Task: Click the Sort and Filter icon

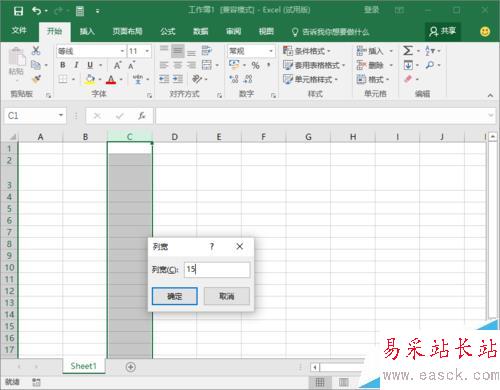Action: tap(430, 51)
